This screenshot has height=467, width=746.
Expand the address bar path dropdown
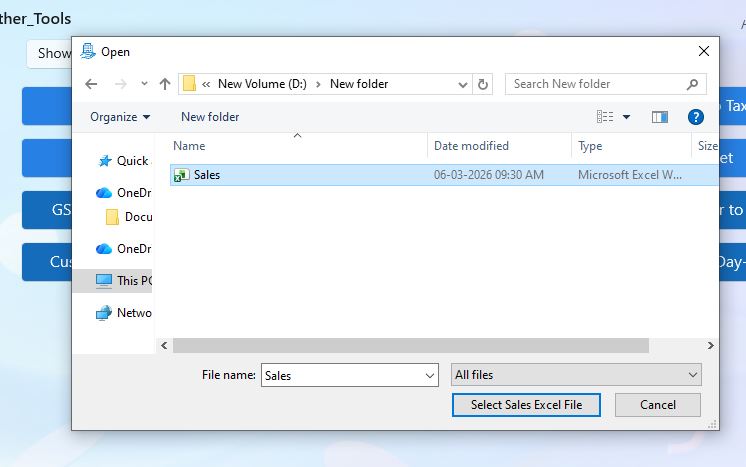[x=462, y=85]
